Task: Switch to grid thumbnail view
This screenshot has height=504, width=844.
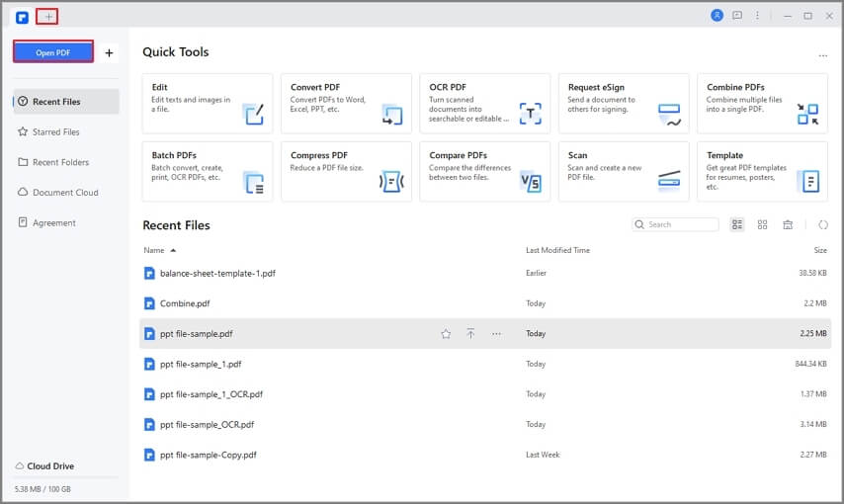Action: tap(762, 224)
